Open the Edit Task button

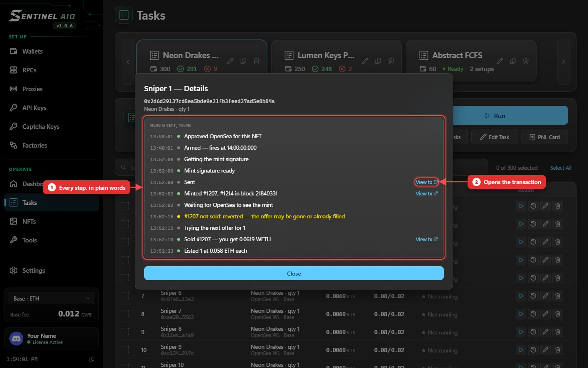[x=494, y=137]
